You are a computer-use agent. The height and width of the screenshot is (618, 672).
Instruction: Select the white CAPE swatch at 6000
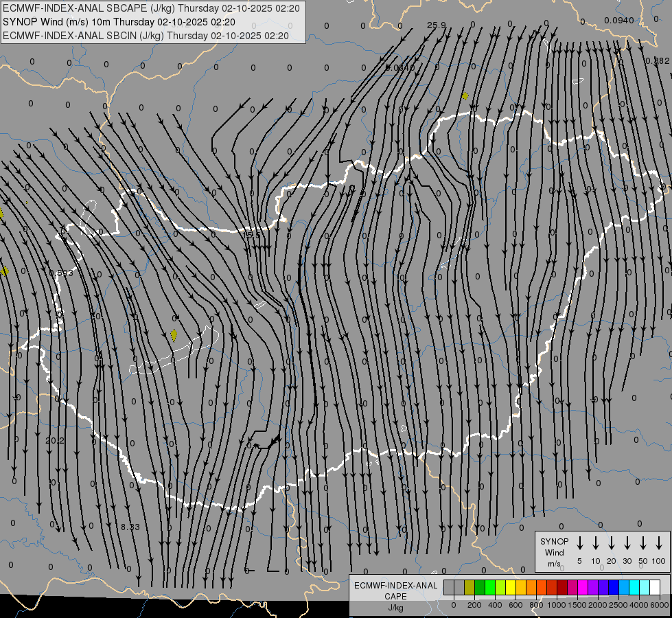(x=655, y=587)
